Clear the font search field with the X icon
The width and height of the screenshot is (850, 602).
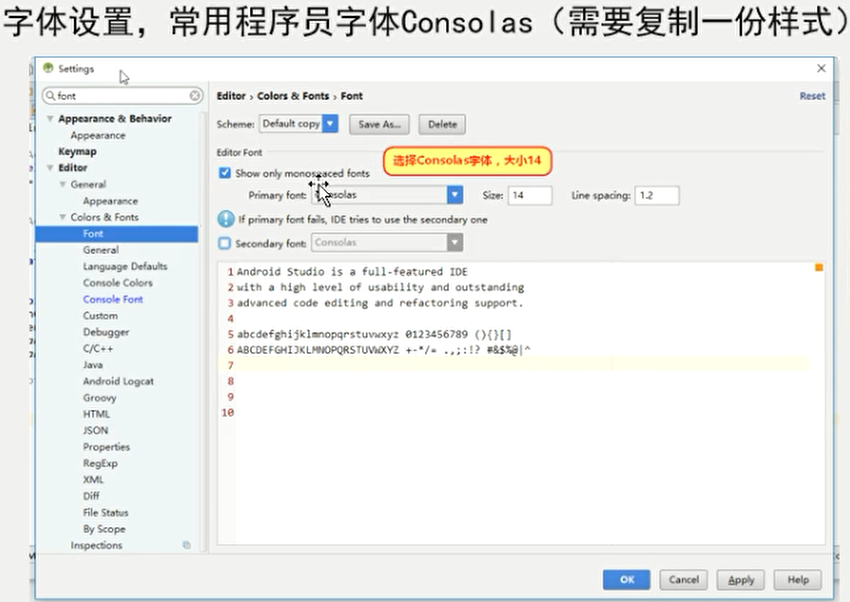pyautogui.click(x=195, y=96)
